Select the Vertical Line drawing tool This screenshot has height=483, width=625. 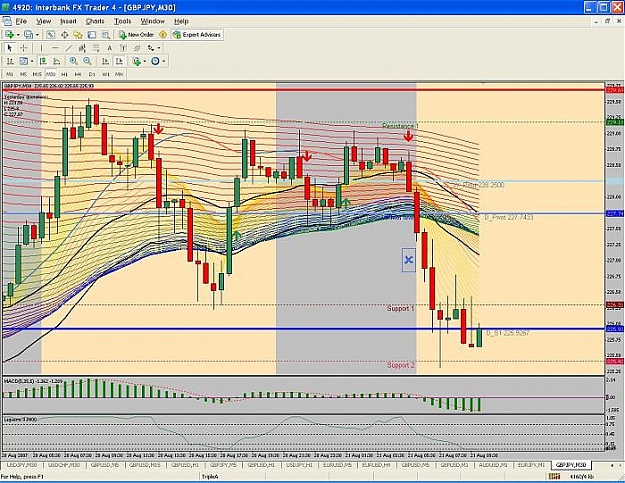pyautogui.click(x=41, y=48)
